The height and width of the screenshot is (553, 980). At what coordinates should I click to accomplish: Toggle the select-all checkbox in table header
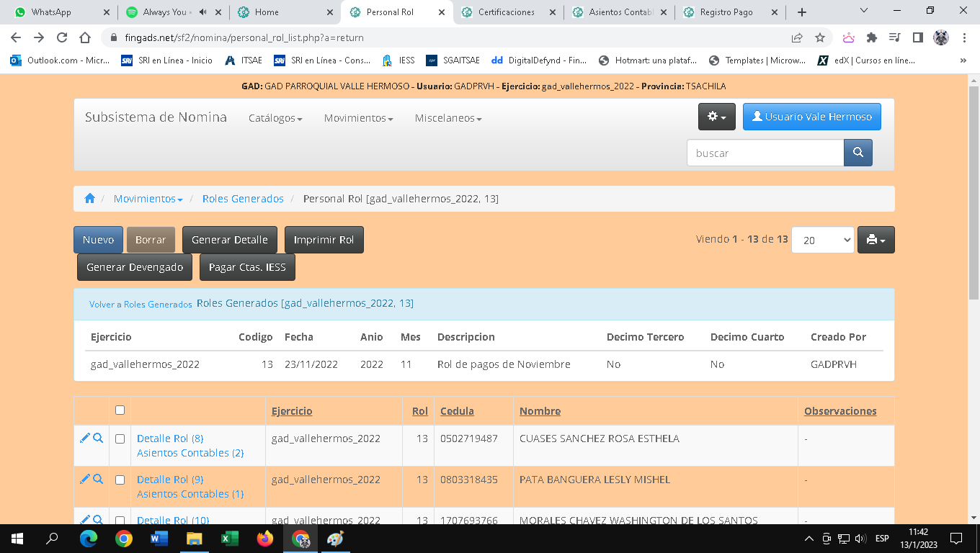(x=120, y=410)
